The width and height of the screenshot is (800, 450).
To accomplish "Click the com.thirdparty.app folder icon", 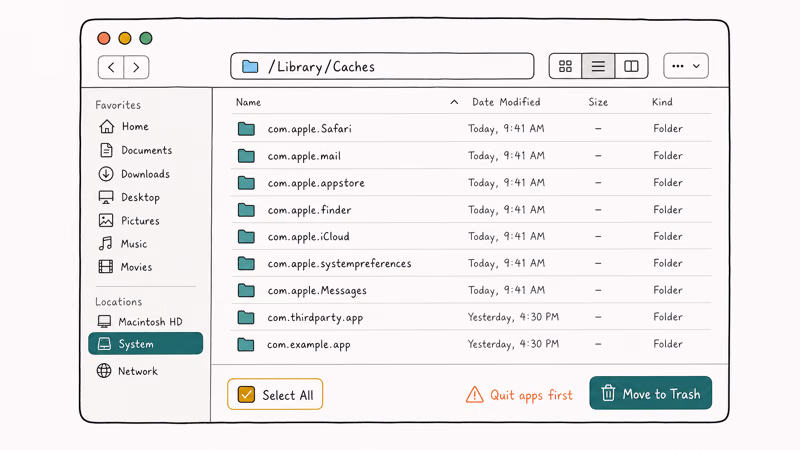I will click(x=246, y=317).
